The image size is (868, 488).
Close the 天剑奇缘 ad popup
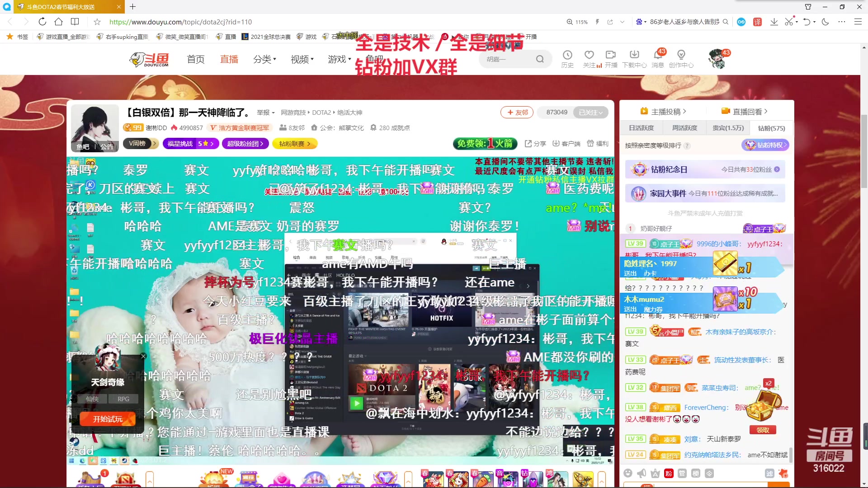click(143, 357)
